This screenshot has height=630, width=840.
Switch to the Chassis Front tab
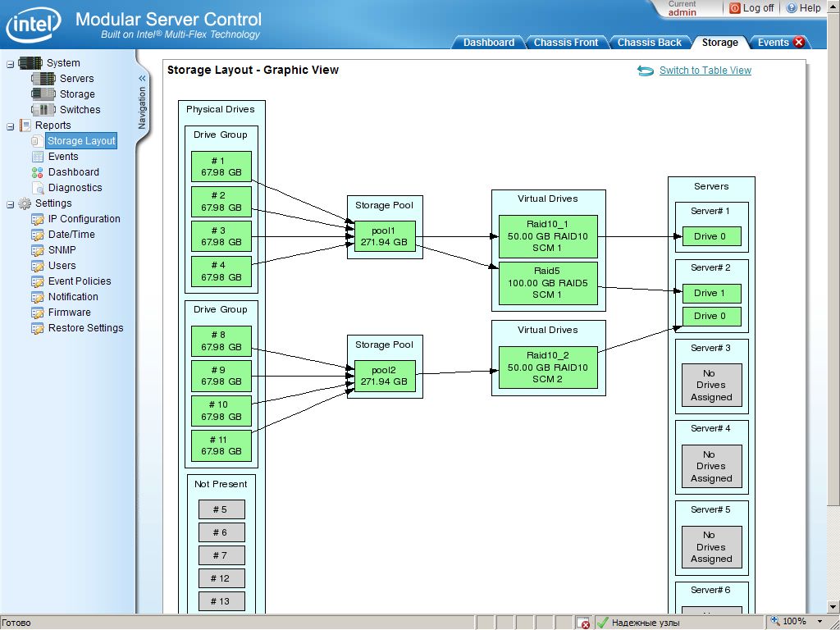click(x=566, y=43)
